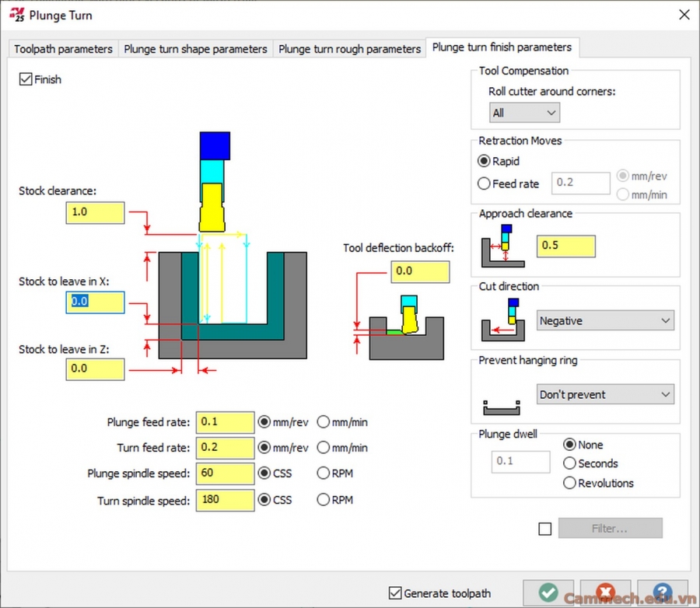Viewport: 700px width, 608px height.
Task: Click the Retraction feed rate 0.2 field
Action: [x=580, y=183]
